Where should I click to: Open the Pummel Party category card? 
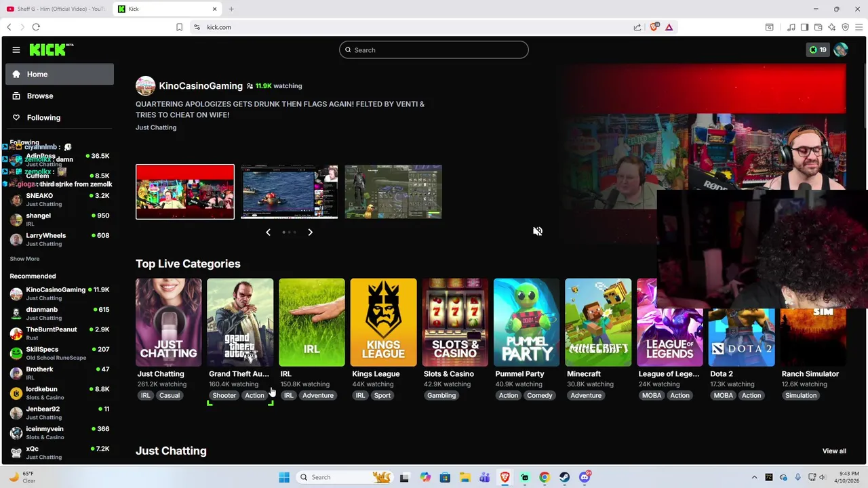click(x=526, y=323)
